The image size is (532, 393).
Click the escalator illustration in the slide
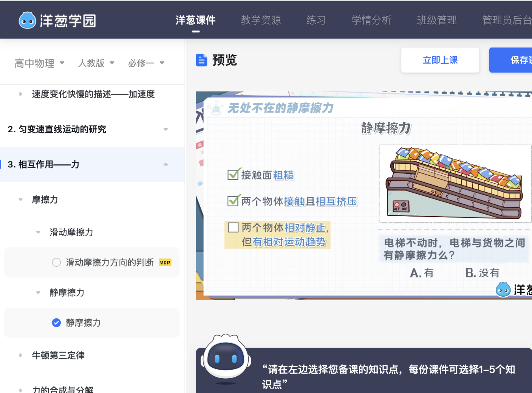point(455,184)
